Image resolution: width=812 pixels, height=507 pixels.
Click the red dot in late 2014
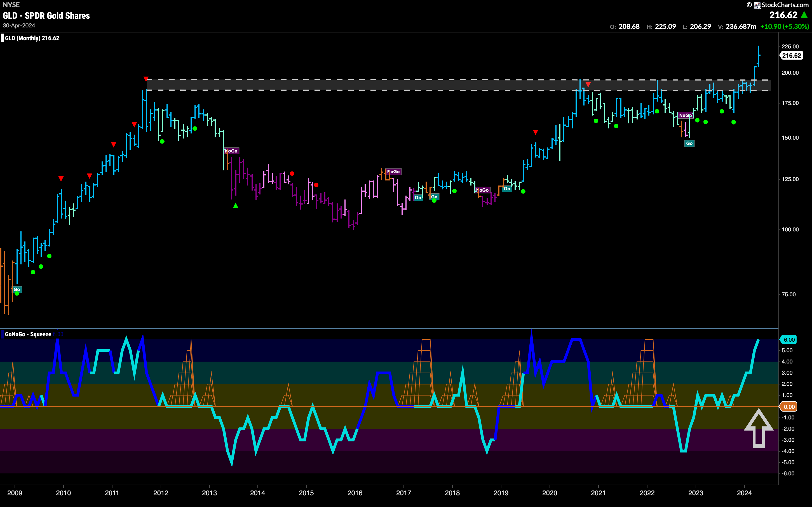coord(292,174)
